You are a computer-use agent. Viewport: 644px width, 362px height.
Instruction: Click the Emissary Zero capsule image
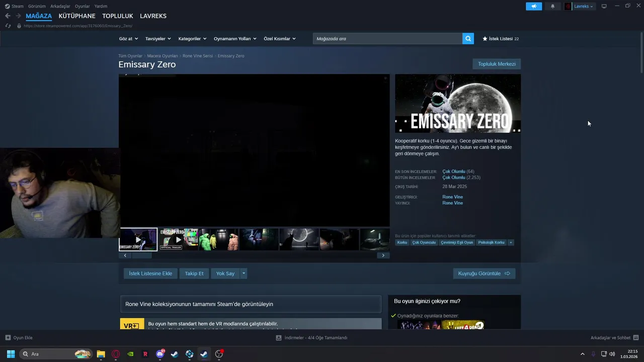click(x=458, y=104)
